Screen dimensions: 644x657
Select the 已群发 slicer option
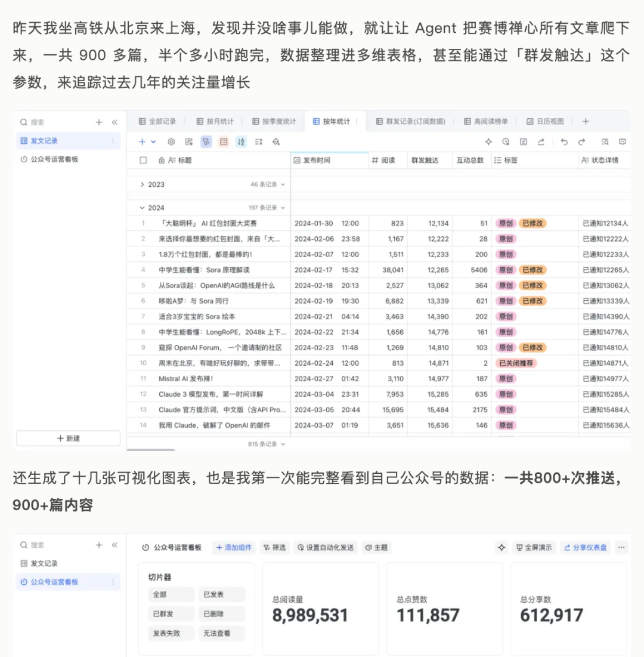coord(171,614)
